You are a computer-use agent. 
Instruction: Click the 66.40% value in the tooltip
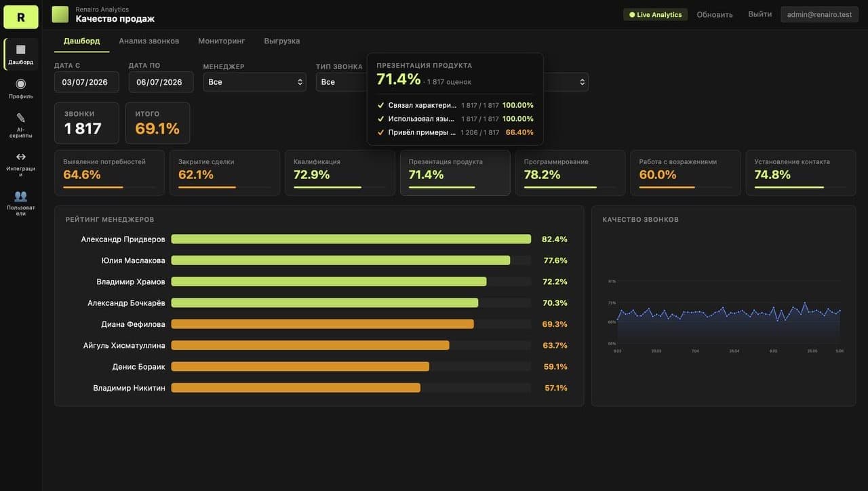pos(519,132)
